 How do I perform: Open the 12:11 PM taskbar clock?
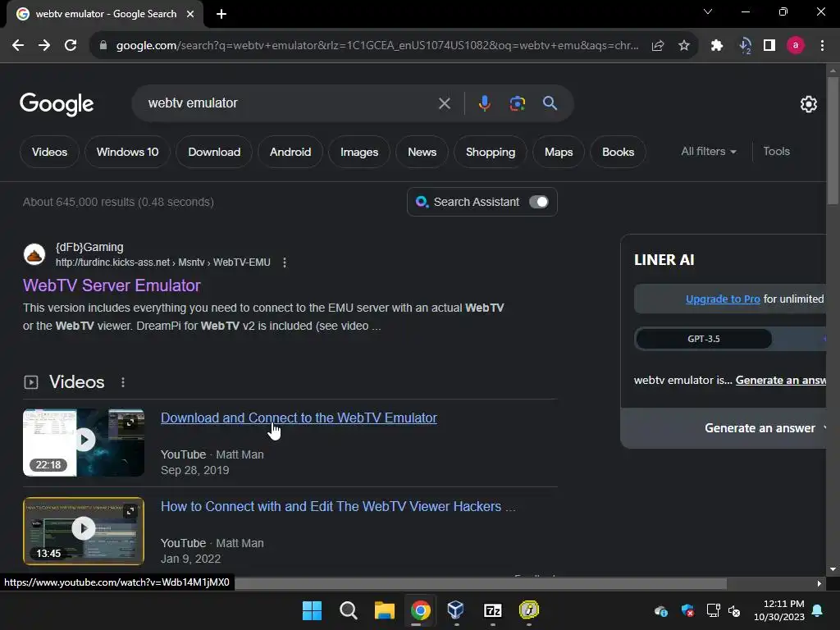[x=779, y=610]
